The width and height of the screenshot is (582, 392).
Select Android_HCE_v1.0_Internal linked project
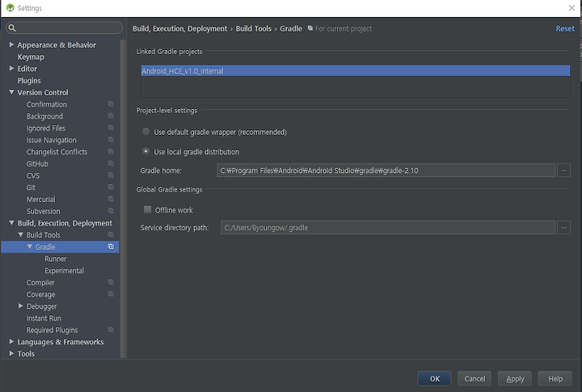356,71
